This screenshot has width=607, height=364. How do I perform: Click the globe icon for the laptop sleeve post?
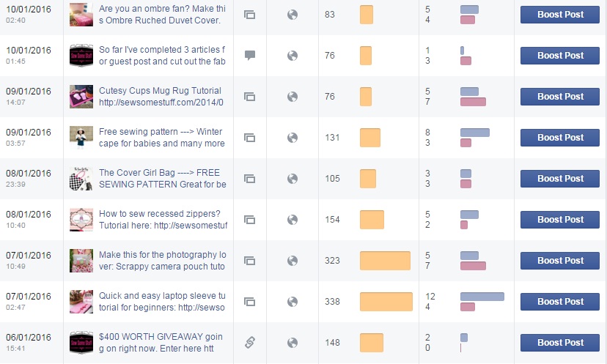coord(293,302)
